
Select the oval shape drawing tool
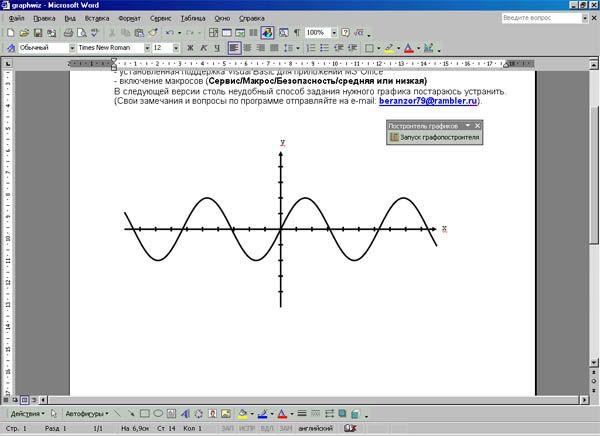tap(158, 413)
